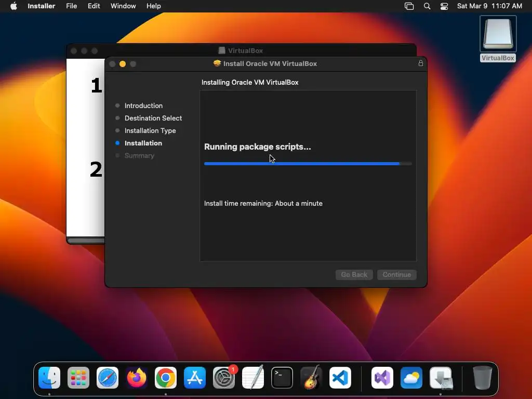Click the date and time in the menu bar
This screenshot has width=532, height=399.
click(x=489, y=6)
